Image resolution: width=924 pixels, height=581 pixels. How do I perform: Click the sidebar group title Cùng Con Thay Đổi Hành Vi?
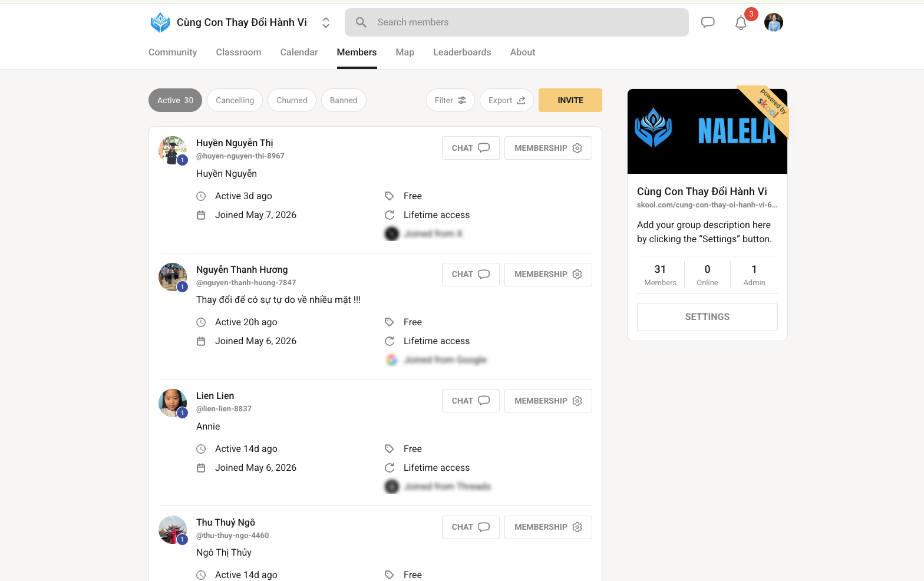click(x=702, y=192)
